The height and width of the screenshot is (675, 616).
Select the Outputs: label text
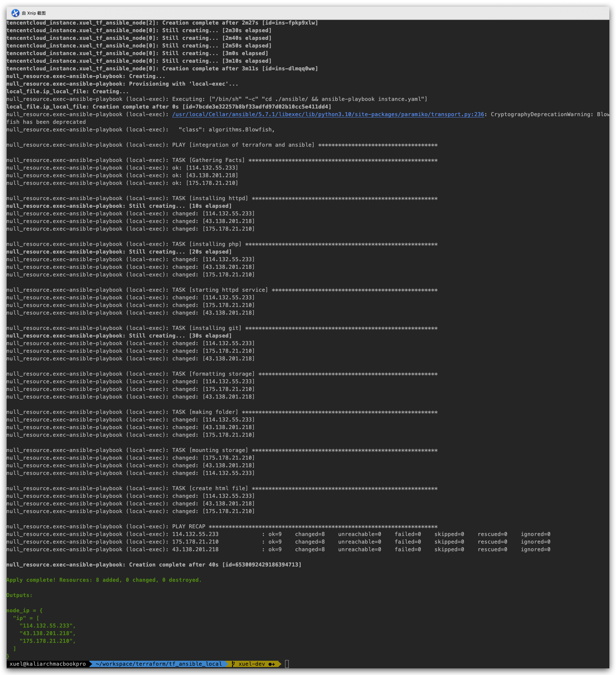[x=19, y=595]
